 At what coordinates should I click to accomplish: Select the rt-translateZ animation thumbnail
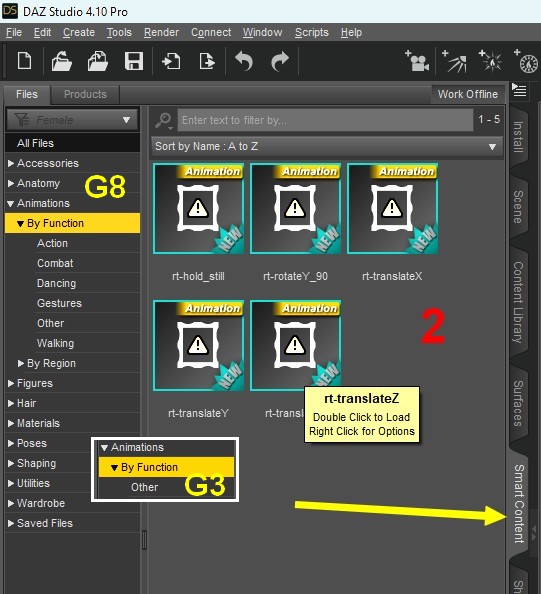click(296, 345)
